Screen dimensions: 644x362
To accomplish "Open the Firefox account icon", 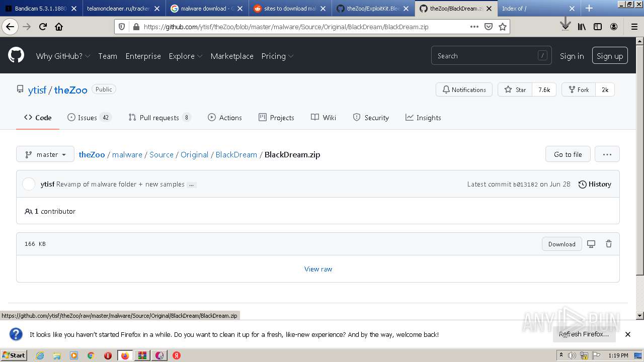I will 614,27.
